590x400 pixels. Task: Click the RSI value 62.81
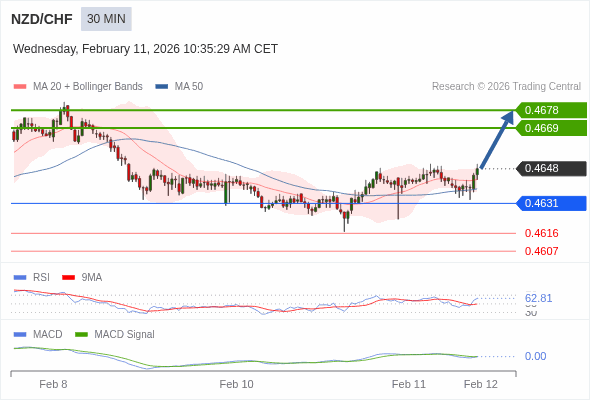[x=538, y=298]
